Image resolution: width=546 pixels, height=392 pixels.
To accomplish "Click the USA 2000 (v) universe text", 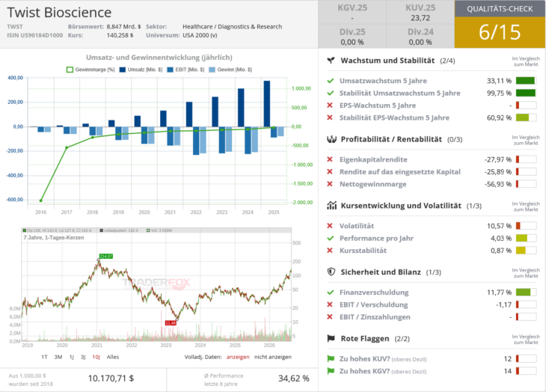I will (200, 35).
